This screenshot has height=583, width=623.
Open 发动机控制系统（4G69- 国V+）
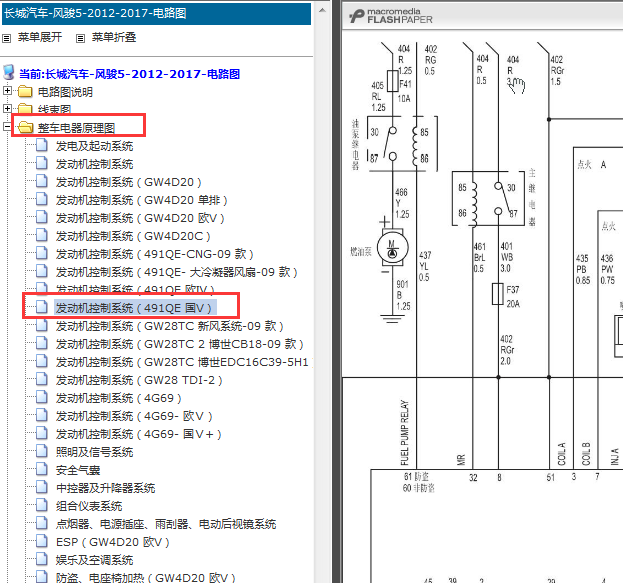(139, 434)
